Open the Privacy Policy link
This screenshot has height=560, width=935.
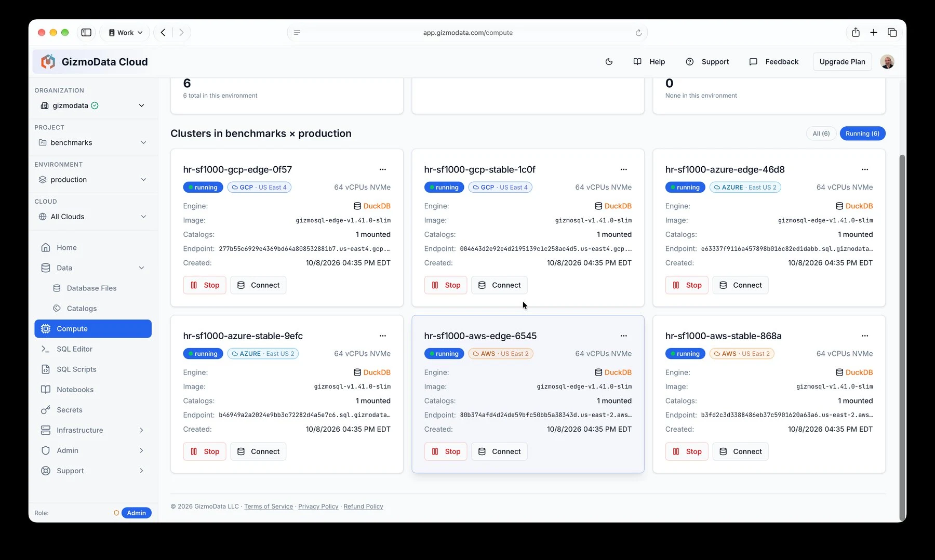point(318,506)
